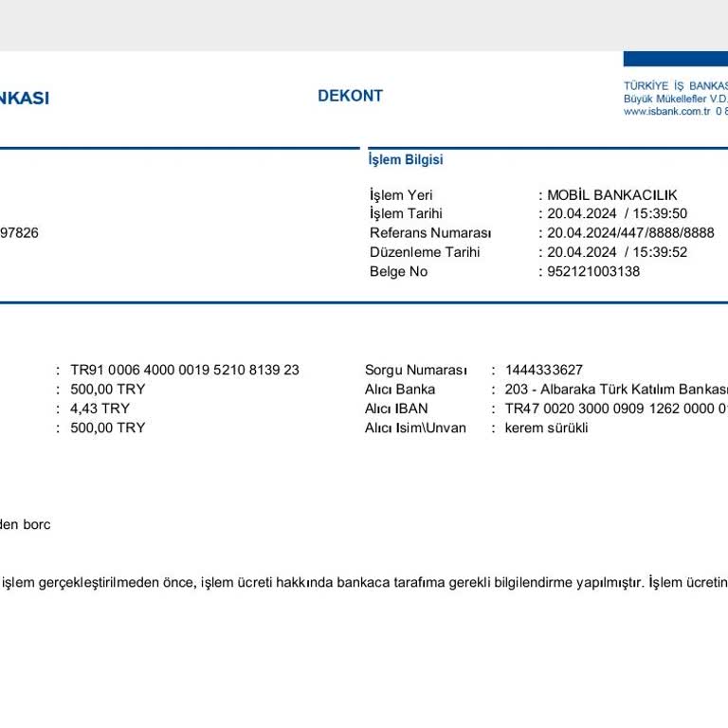
Task: Select the Sorgu Numarası 1444333627
Action: click(544, 370)
